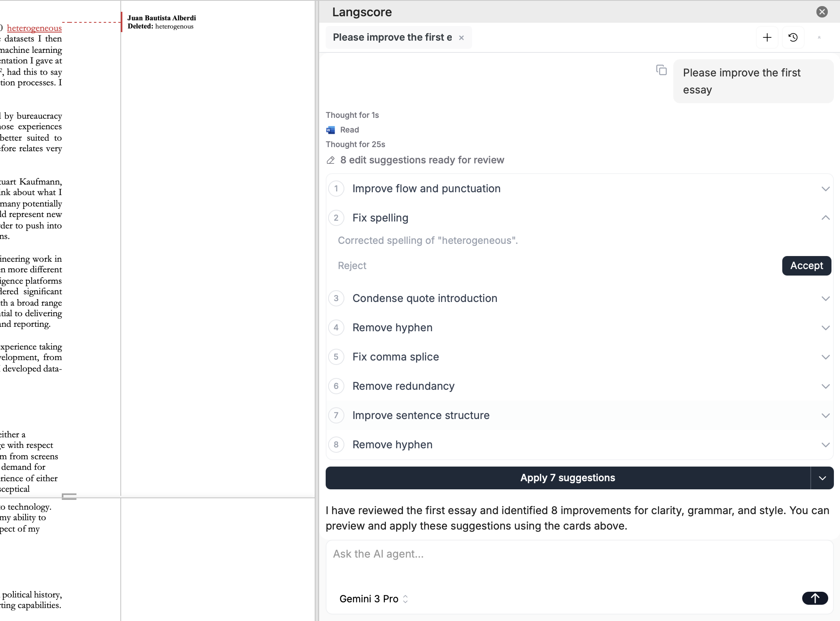Click the pencil icon beside edit suggestions

[330, 160]
